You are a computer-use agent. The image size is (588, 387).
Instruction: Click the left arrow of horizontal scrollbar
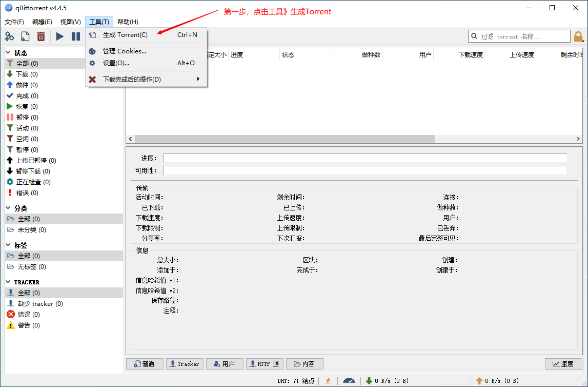pos(130,139)
